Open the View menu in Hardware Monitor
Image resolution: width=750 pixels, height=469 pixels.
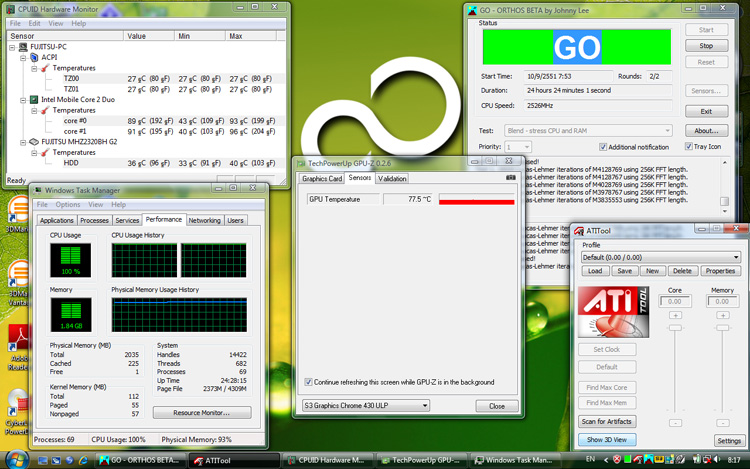point(55,23)
